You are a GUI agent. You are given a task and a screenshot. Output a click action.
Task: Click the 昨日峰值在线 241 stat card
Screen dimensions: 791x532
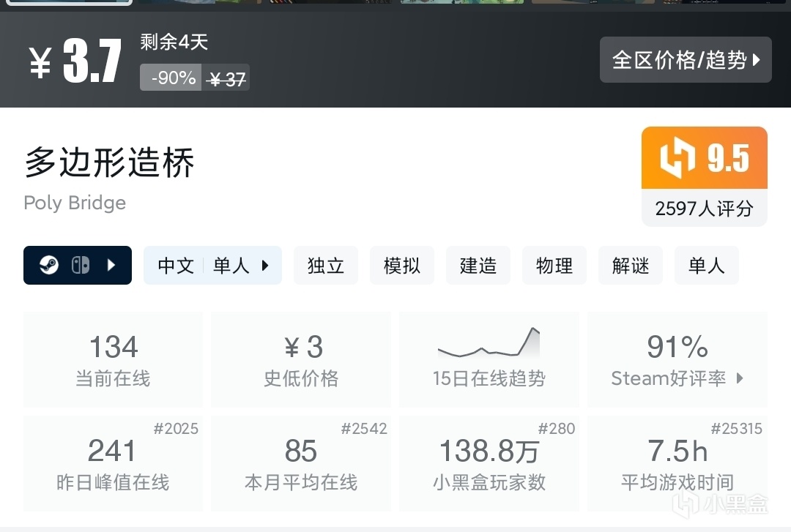(x=113, y=463)
